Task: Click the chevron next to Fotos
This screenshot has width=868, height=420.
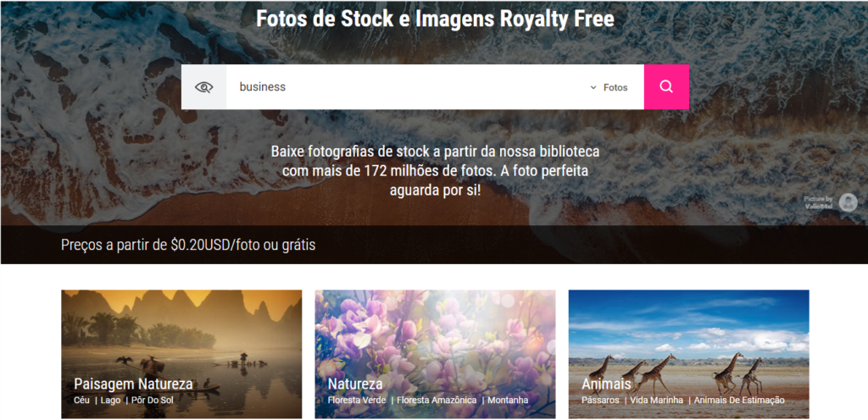Action: click(x=593, y=87)
